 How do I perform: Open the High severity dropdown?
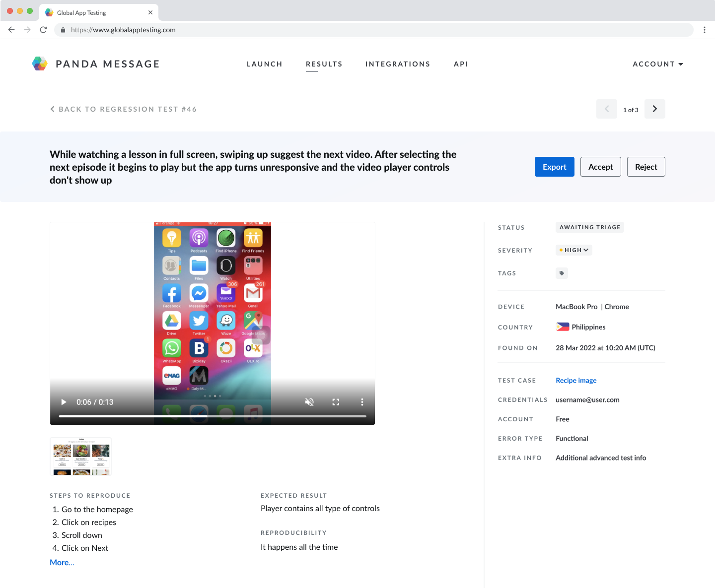(x=573, y=250)
